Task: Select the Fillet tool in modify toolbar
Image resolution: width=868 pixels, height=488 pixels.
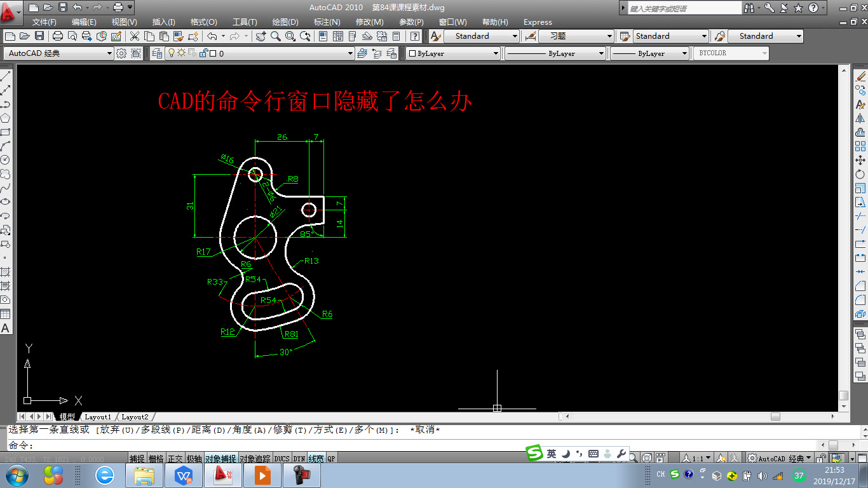Action: point(861,300)
